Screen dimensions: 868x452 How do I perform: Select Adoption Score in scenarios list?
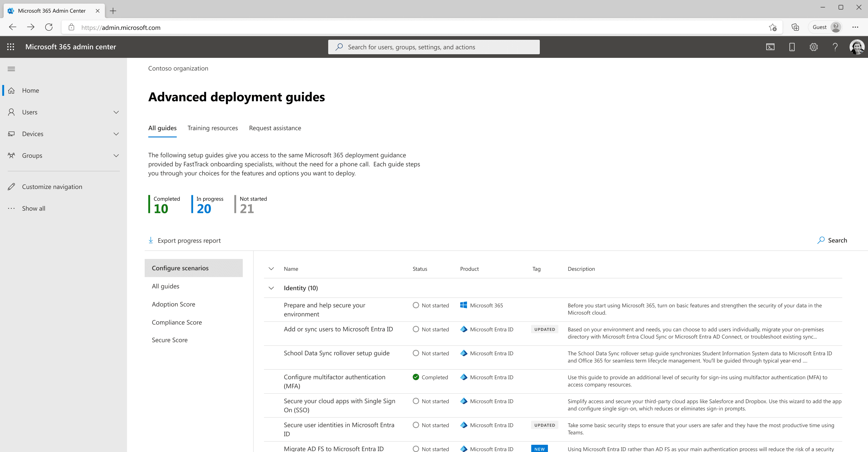coord(173,304)
